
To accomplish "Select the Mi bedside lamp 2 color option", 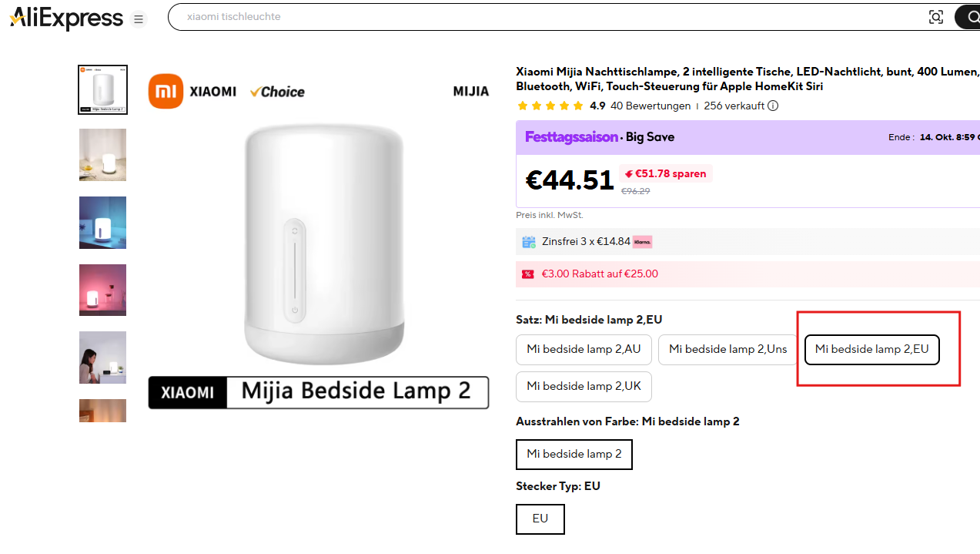I will (x=574, y=454).
